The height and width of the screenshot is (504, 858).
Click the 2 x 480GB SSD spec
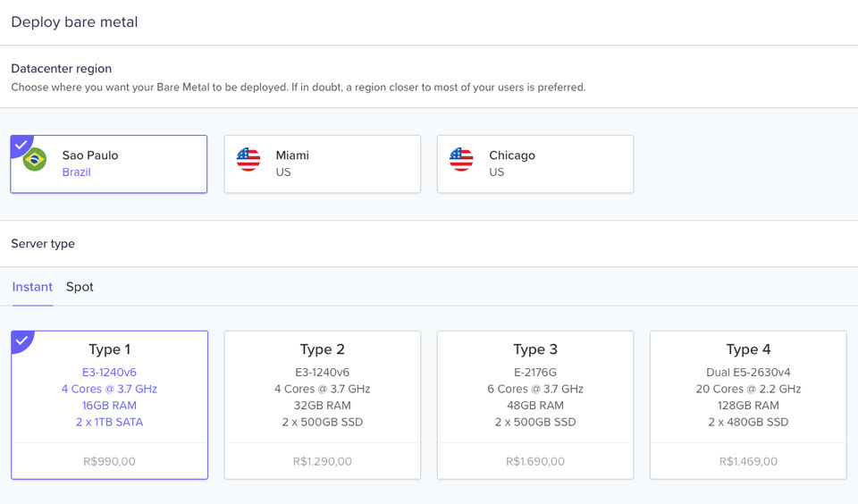pos(748,422)
